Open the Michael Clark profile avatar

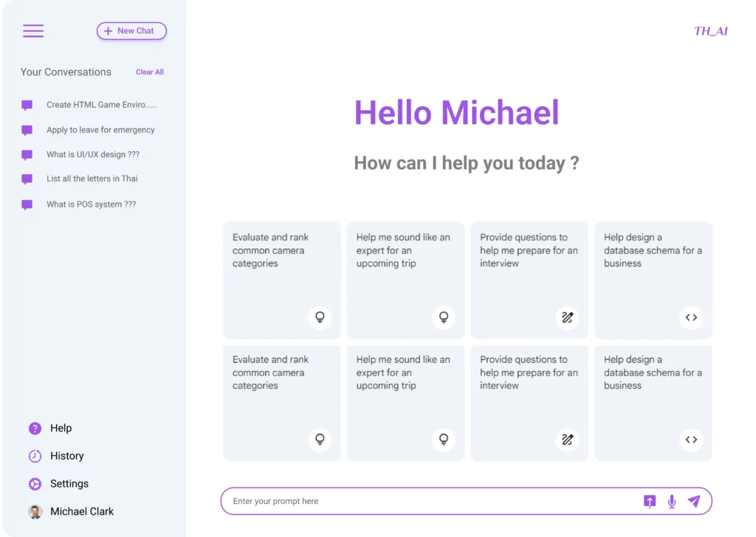[35, 511]
